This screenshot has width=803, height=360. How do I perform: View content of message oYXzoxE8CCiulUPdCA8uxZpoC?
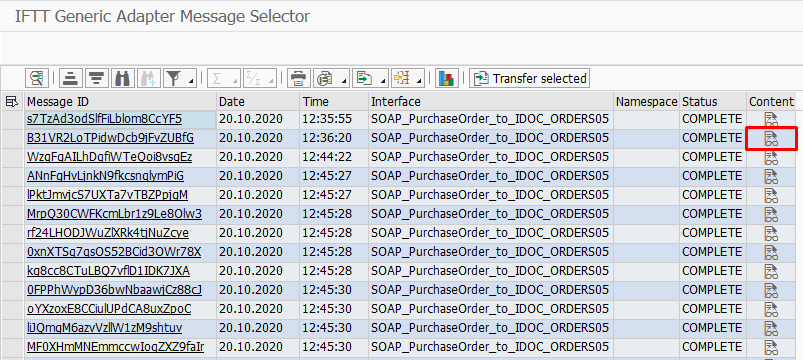pyautogui.click(x=771, y=309)
